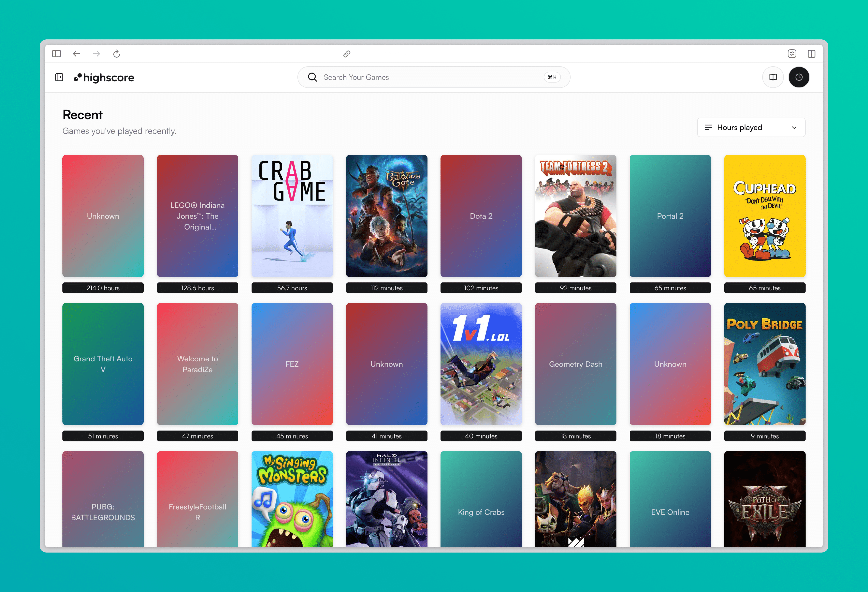Click the 9 minutes label

tap(765, 436)
